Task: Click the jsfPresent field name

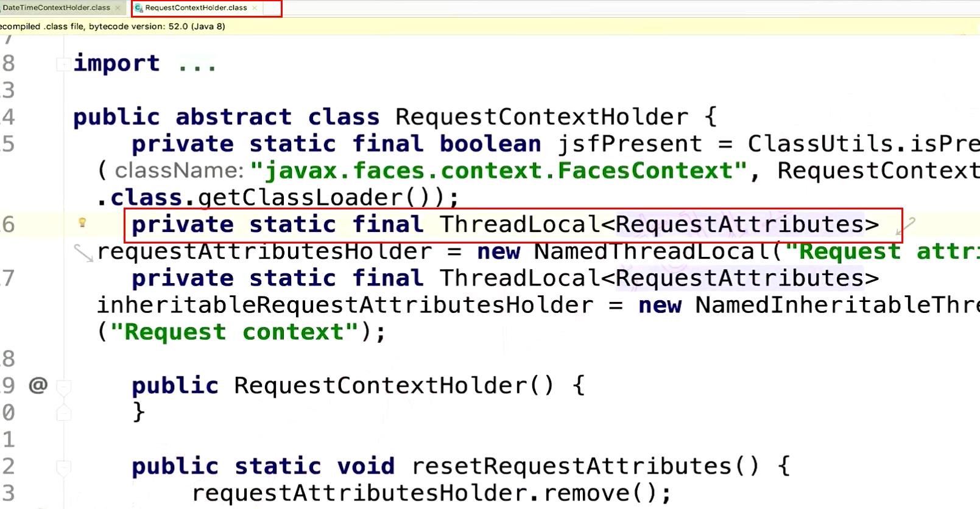Action: point(630,144)
